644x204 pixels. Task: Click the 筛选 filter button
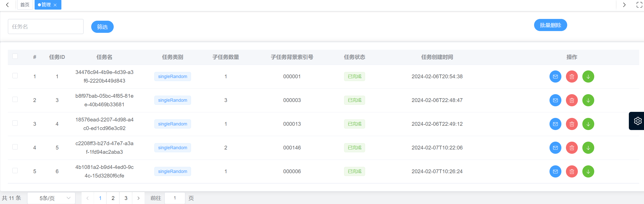click(x=102, y=27)
